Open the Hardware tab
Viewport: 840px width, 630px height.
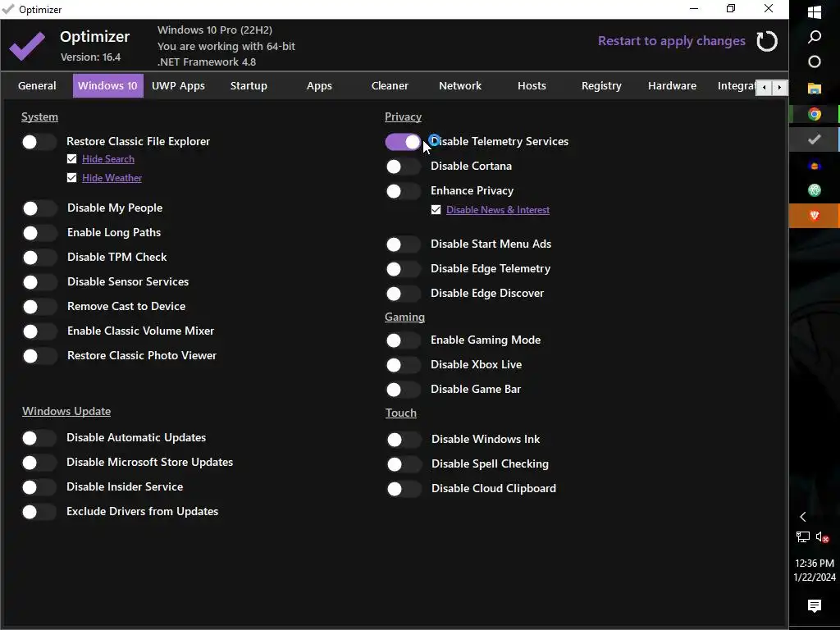click(x=673, y=85)
